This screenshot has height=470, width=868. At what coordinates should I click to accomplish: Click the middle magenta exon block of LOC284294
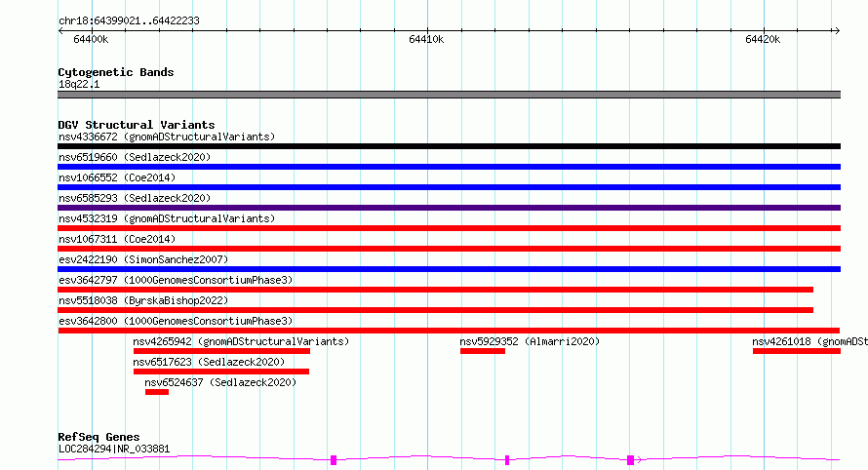[507, 460]
